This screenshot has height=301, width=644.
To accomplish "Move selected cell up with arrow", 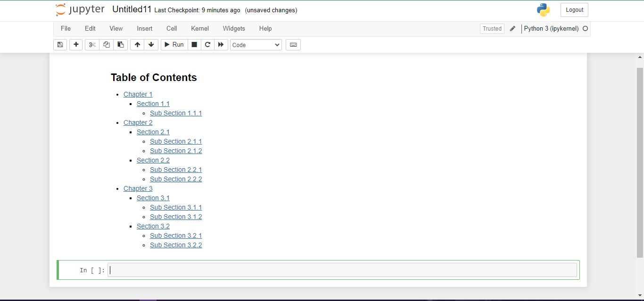I will click(137, 45).
